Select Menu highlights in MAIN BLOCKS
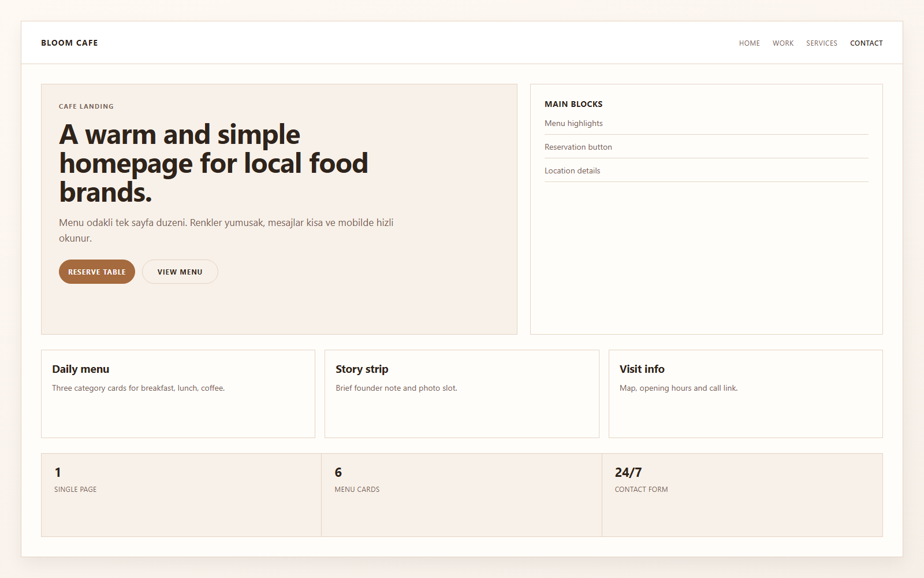Image resolution: width=924 pixels, height=578 pixels. click(574, 123)
